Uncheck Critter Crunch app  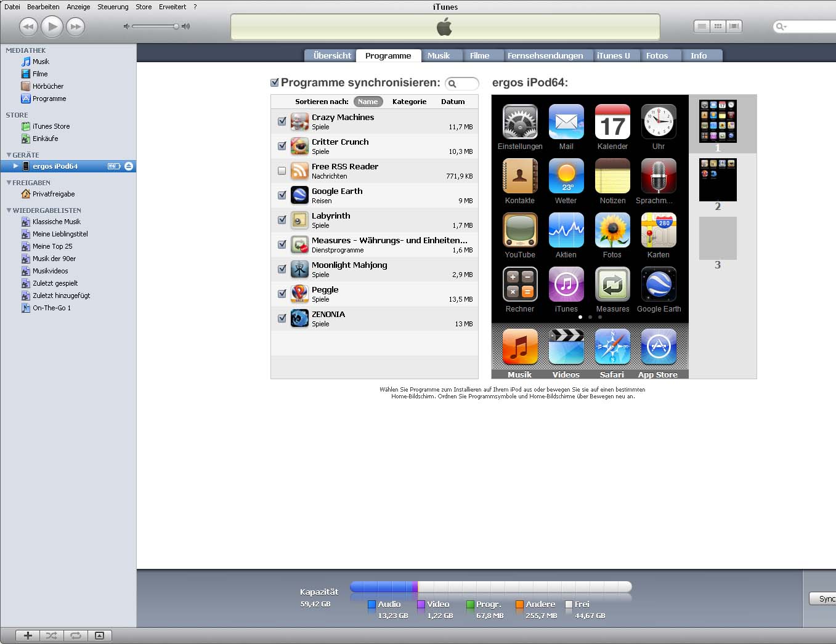tap(282, 146)
